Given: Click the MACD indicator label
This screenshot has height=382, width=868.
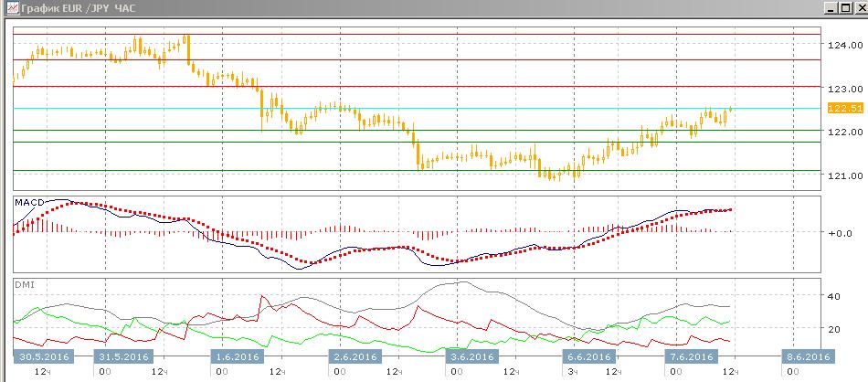Looking at the screenshot, I should [29, 203].
